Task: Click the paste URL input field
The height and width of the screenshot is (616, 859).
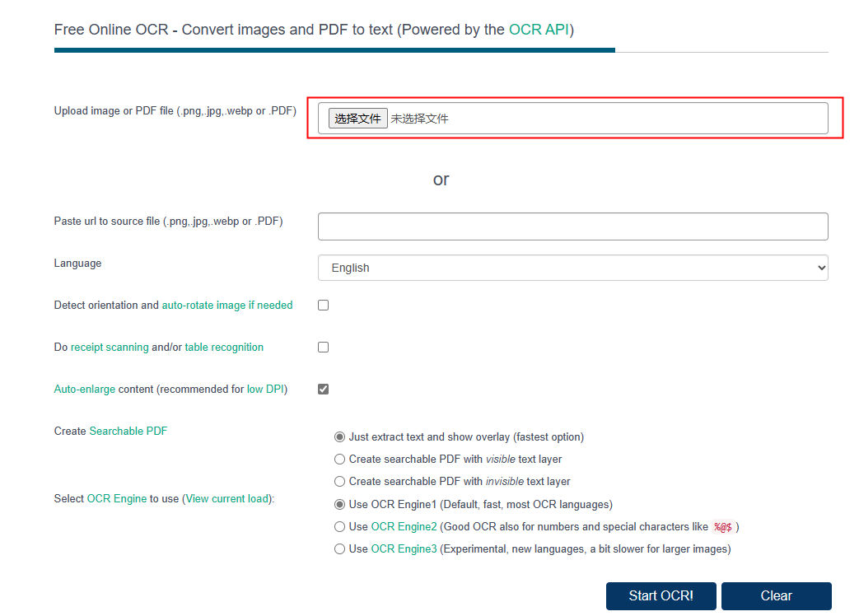Action: [572, 226]
